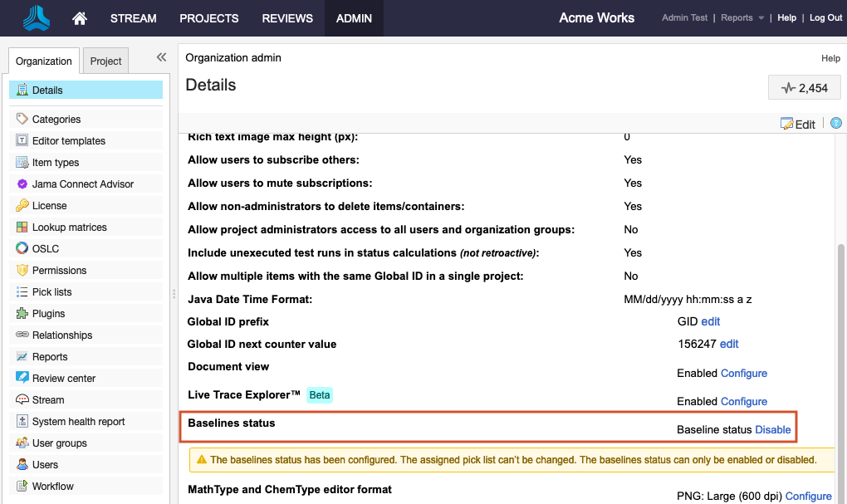Edit the Global ID prefix

(710, 321)
